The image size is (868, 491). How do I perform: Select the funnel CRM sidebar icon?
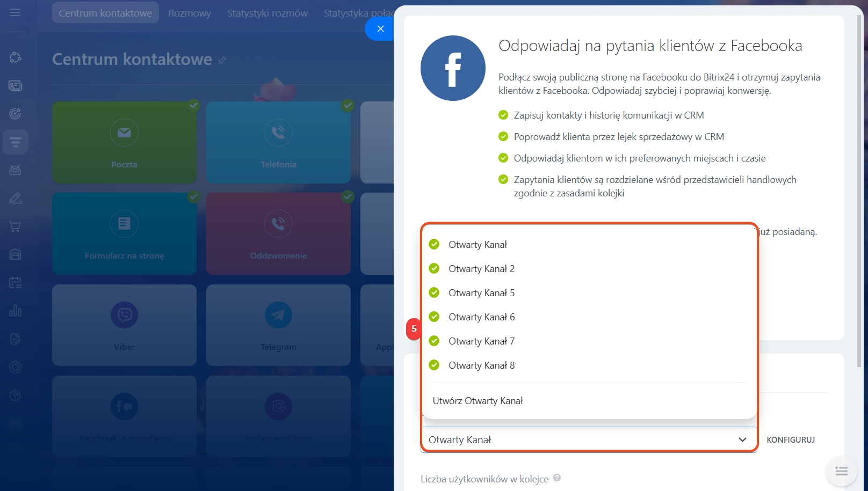[15, 142]
